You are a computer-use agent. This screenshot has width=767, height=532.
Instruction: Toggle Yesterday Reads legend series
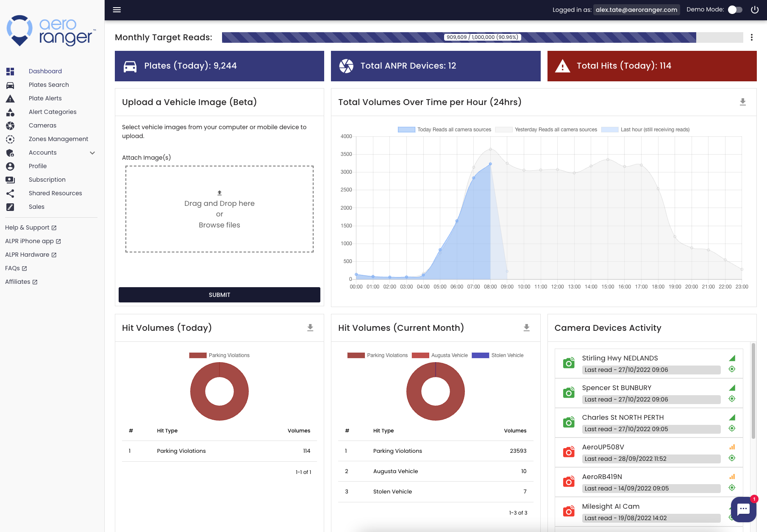point(546,130)
